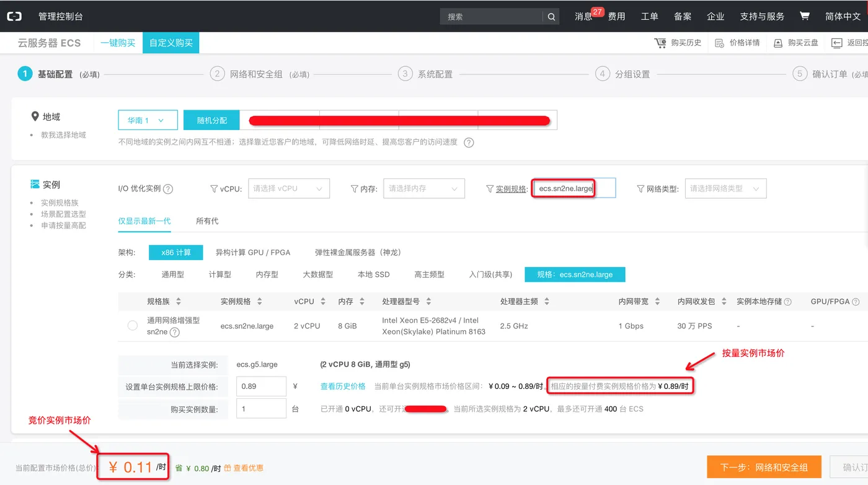Click the gift icon beside 查看优惠

click(x=228, y=468)
